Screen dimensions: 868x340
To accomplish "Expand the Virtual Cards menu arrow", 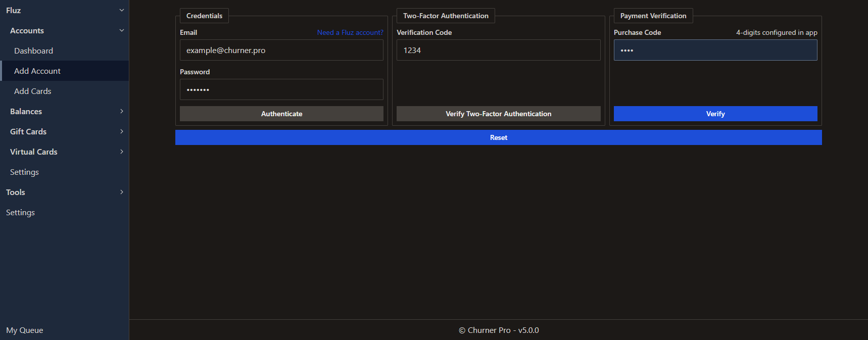I will [121, 152].
